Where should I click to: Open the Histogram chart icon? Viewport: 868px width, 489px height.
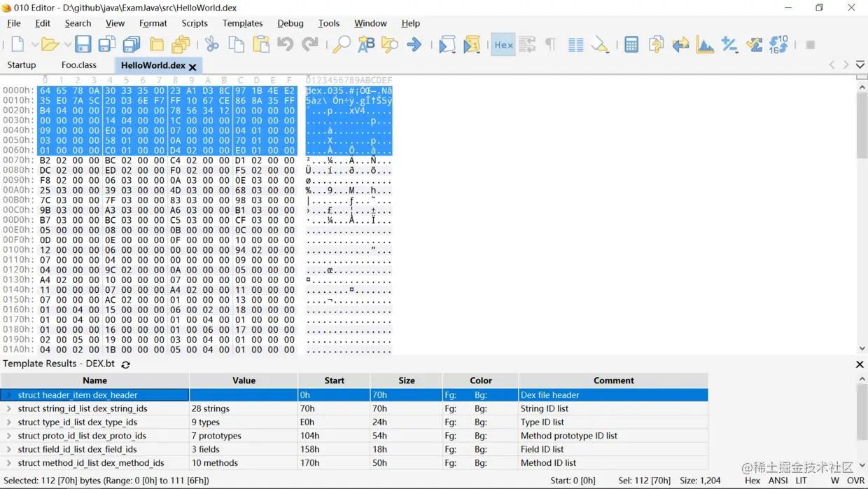coord(705,45)
